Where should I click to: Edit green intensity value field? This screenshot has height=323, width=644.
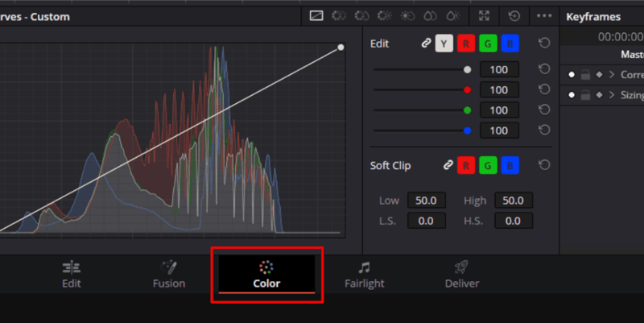click(x=499, y=110)
